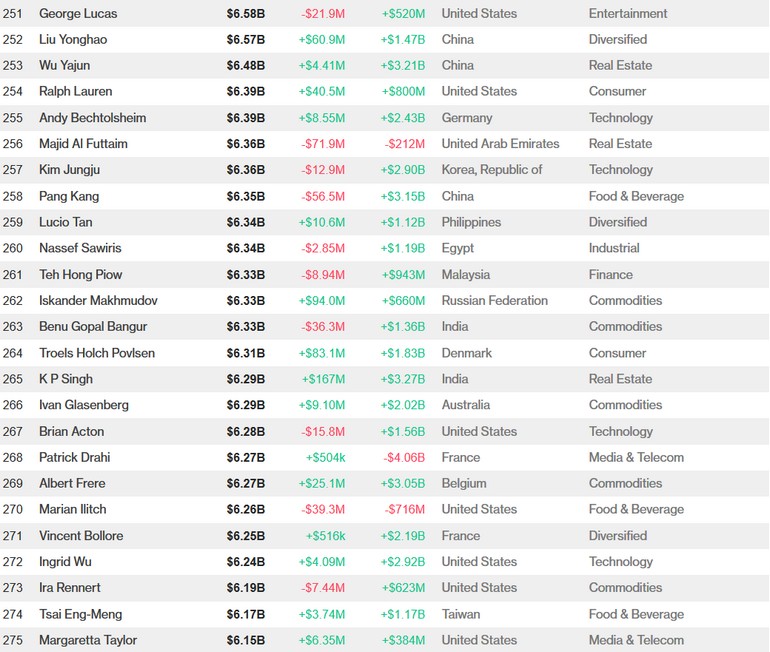This screenshot has width=770, height=652.
Task: Select Ivan Glasenberg's name
Action: coord(84,405)
